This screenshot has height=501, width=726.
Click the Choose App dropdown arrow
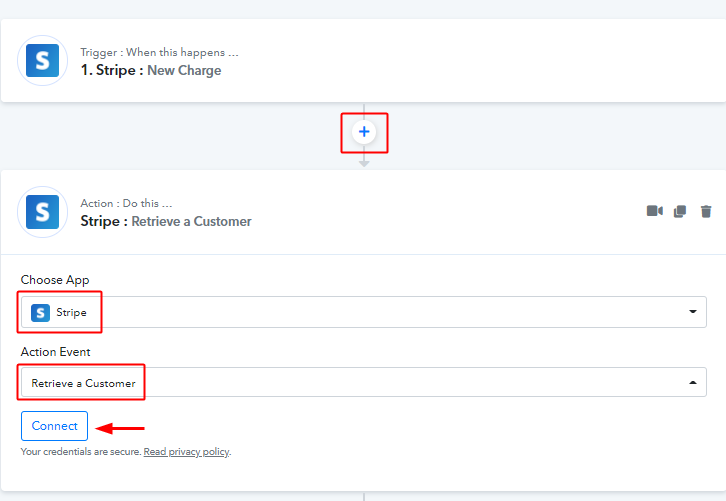tap(693, 312)
